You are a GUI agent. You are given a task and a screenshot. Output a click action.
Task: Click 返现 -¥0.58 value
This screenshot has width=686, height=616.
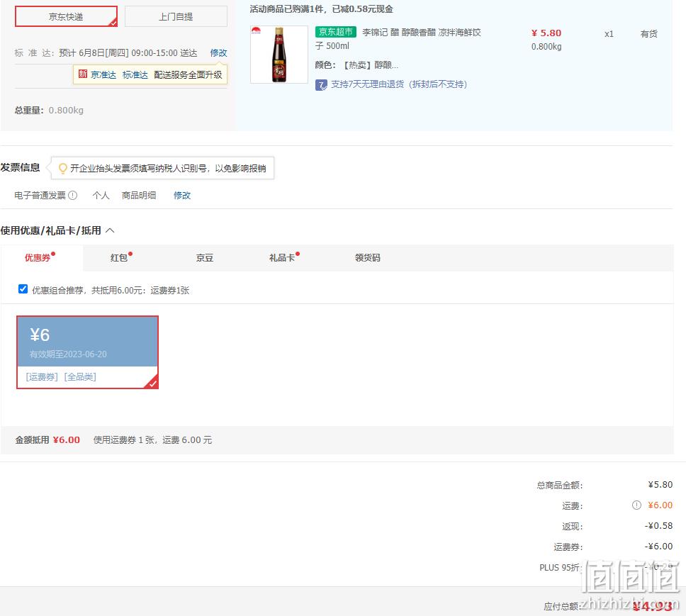658,526
